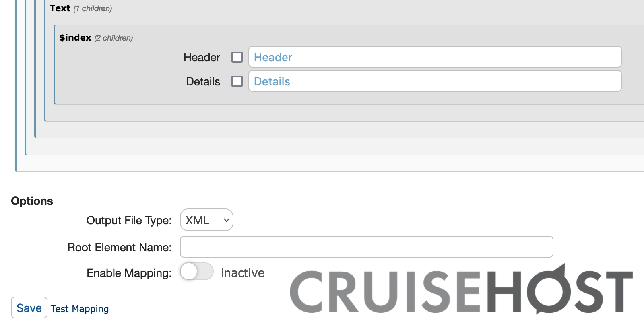Click the '(2 children)' count beside $index
Image resolution: width=644 pixels, height=322 pixels.
(114, 38)
